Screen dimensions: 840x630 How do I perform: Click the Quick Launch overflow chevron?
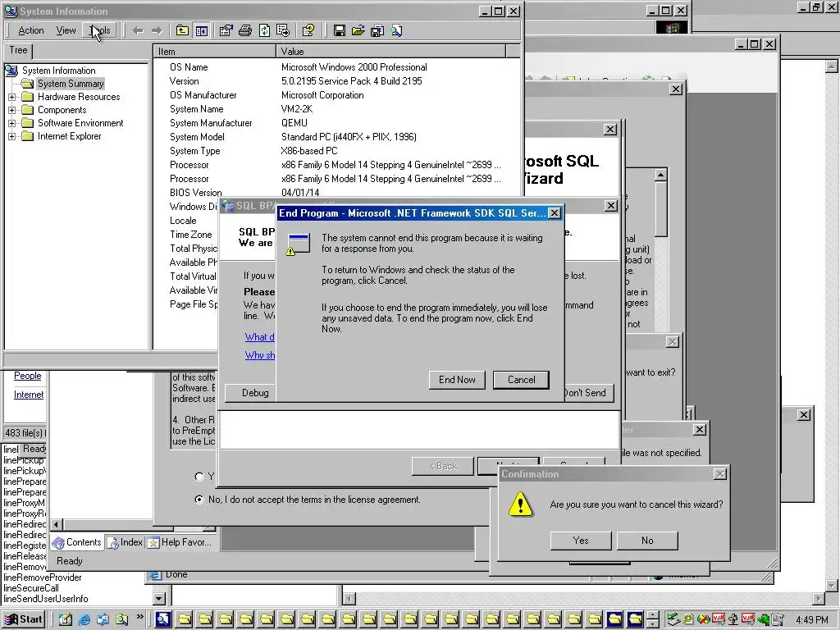pos(139,617)
